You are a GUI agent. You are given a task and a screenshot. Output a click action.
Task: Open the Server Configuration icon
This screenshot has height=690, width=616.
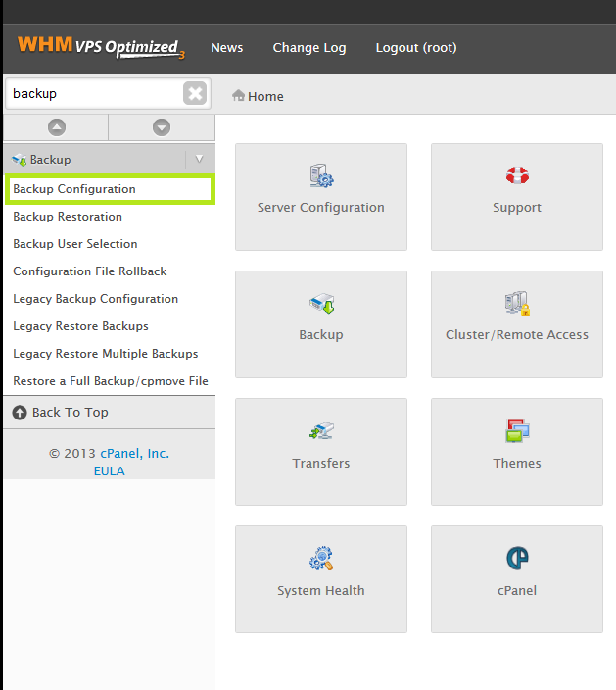point(321,176)
